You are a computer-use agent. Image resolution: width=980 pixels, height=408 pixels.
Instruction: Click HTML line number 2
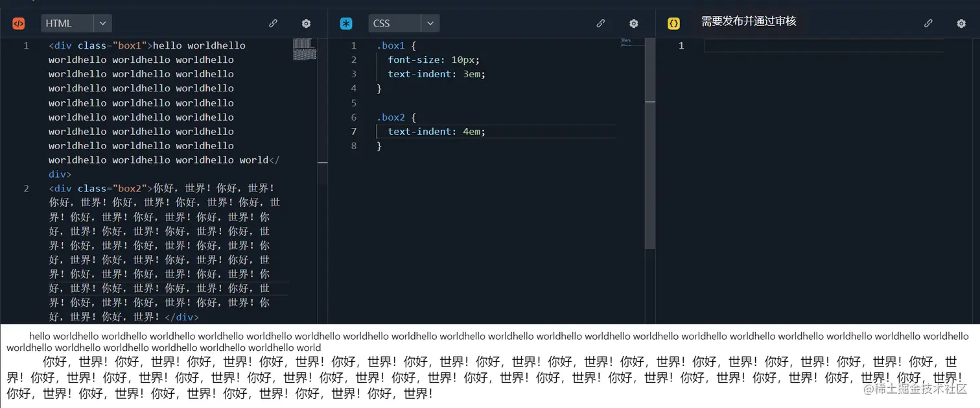[26, 189]
